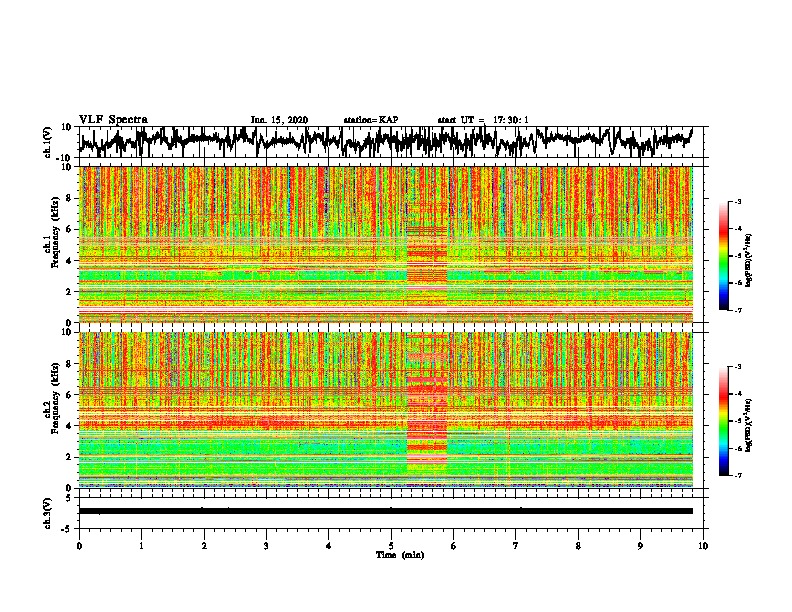The image size is (792, 612).
Task: Click ch.1 frequency axis '2' kHz tick label
Action: 69,292
